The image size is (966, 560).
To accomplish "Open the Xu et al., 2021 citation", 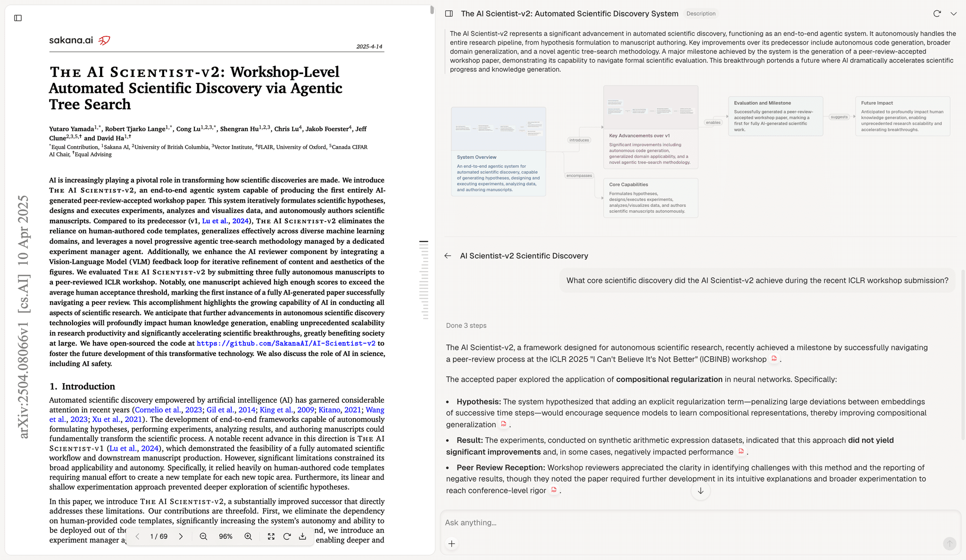I will (117, 419).
